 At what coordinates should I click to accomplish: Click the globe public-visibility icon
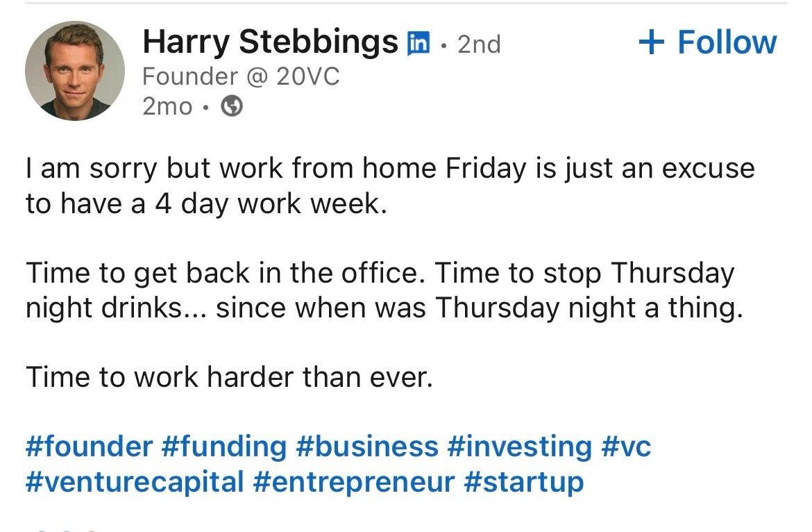pos(232,106)
